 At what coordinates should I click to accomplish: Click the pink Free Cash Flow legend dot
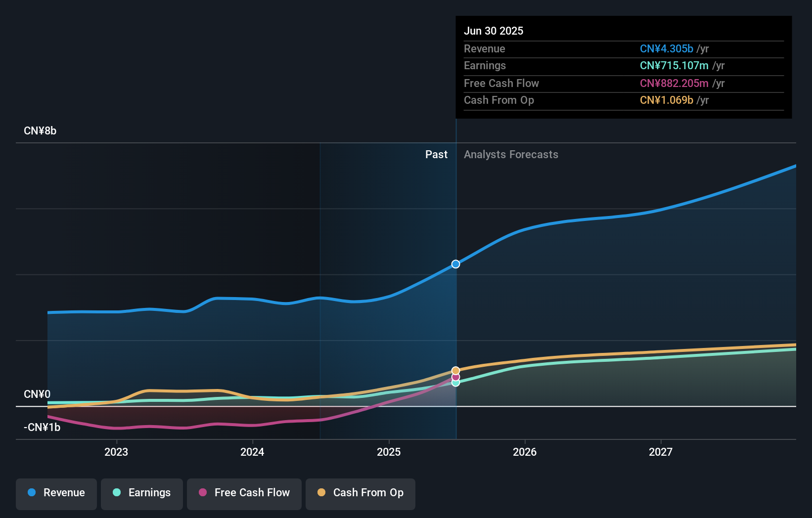203,493
